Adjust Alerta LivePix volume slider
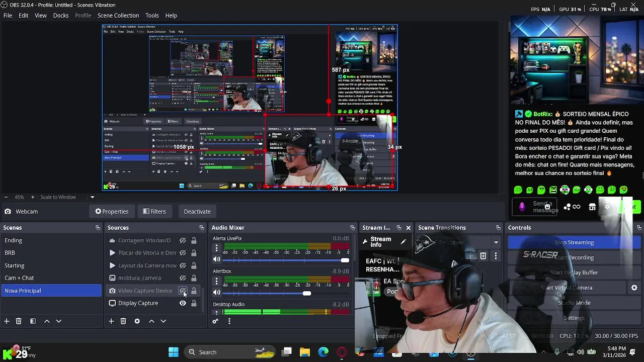 pos(286,260)
